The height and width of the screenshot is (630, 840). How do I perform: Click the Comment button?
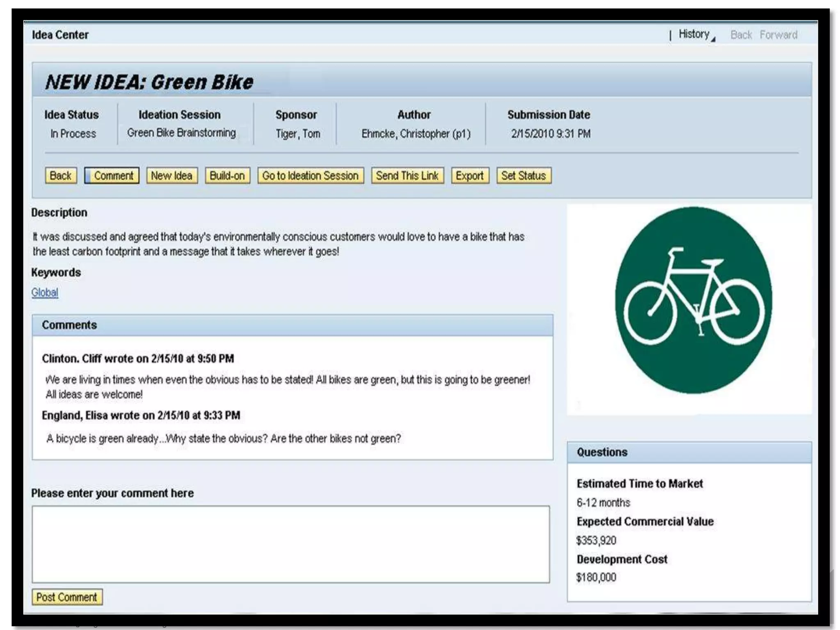[112, 176]
